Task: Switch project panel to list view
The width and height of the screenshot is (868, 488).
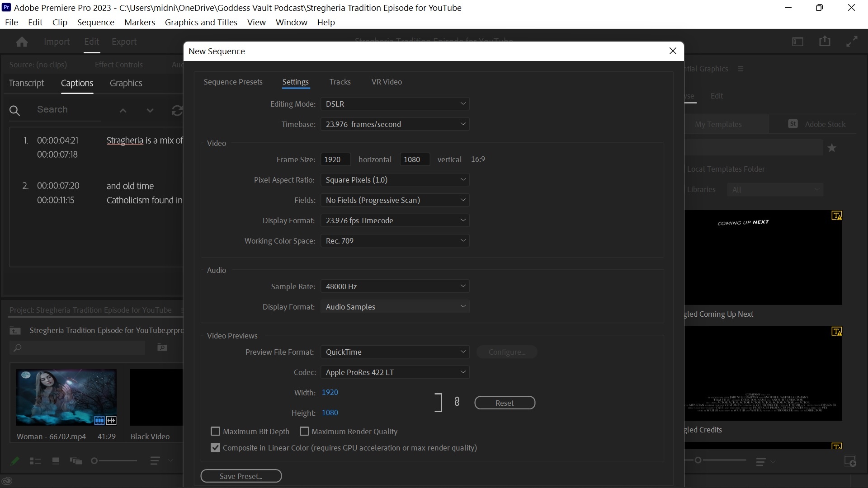Action: tap(35, 461)
